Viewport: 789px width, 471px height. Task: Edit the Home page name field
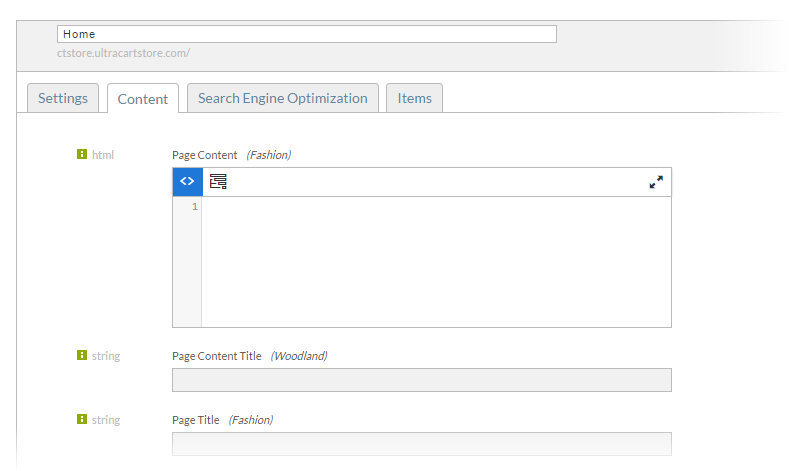pos(307,34)
